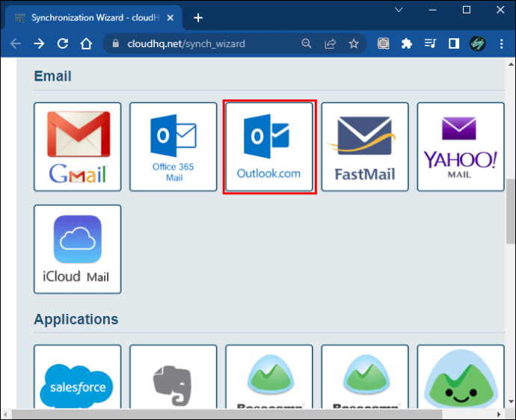Expand the tab search chevron
The image size is (516, 420).
click(397, 10)
